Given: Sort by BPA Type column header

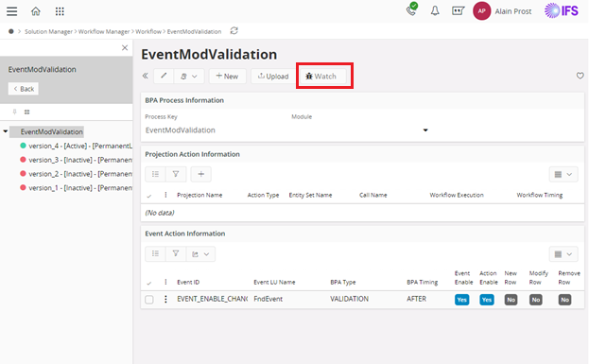Looking at the screenshot, I should click(343, 282).
